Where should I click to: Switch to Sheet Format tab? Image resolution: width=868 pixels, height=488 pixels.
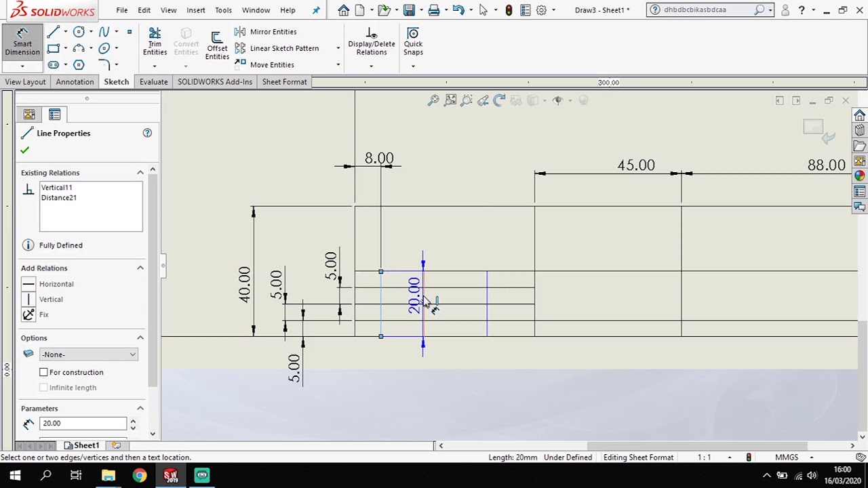[284, 82]
